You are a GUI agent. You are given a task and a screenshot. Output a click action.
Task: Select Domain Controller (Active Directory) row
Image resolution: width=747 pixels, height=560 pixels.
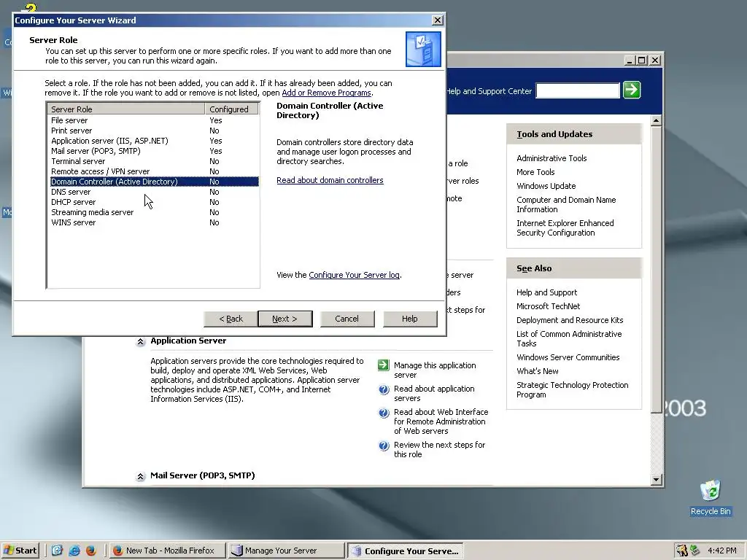pyautogui.click(x=155, y=182)
